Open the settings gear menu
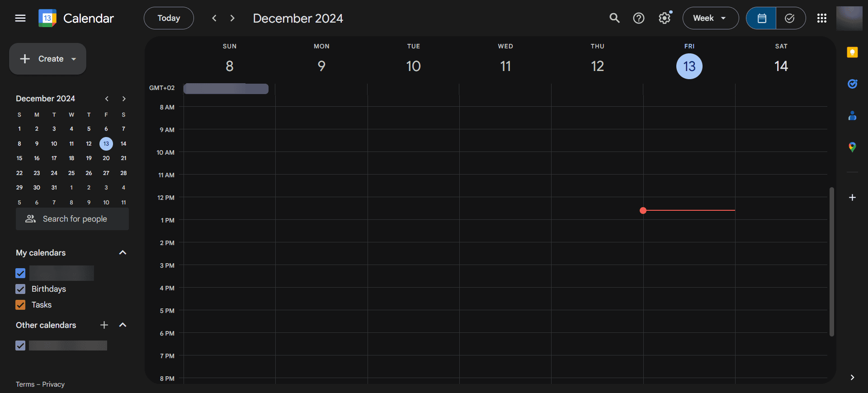The height and width of the screenshot is (393, 868). click(x=665, y=18)
